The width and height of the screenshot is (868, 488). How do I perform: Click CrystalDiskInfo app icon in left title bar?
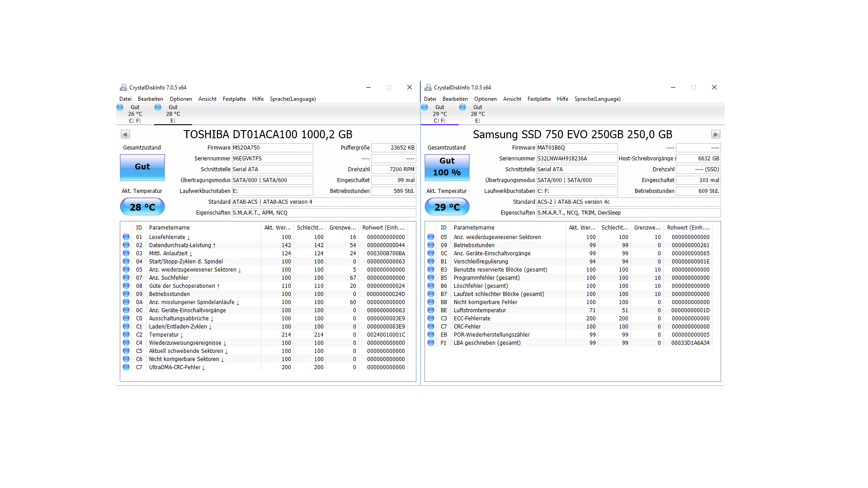123,87
